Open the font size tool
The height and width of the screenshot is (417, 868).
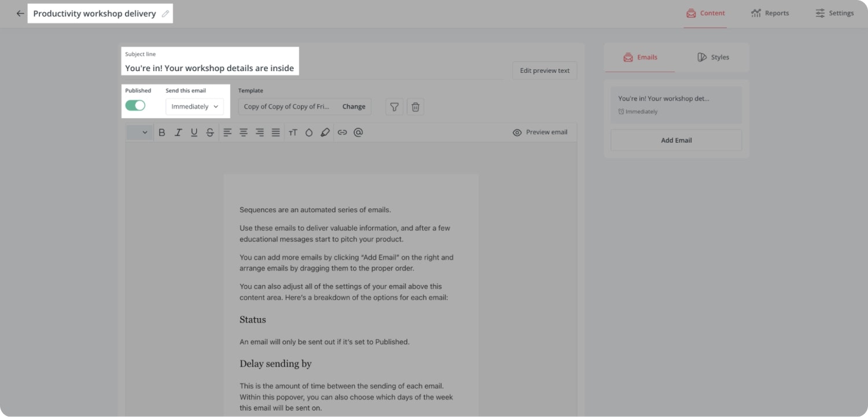click(293, 132)
